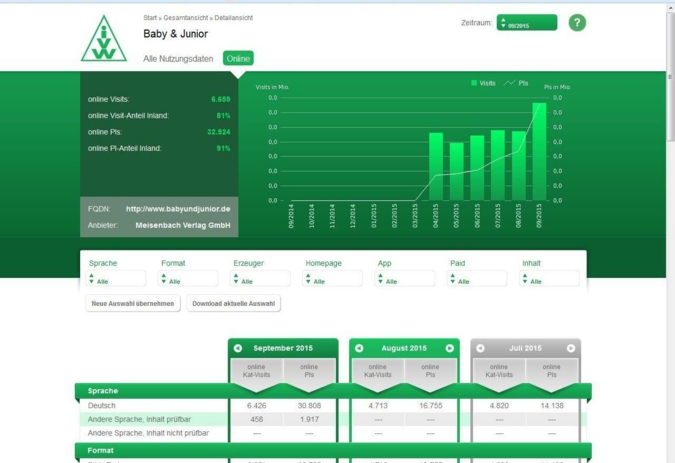Open the Gesamtansicht breadcrumb link
675x463 pixels.
(x=187, y=19)
